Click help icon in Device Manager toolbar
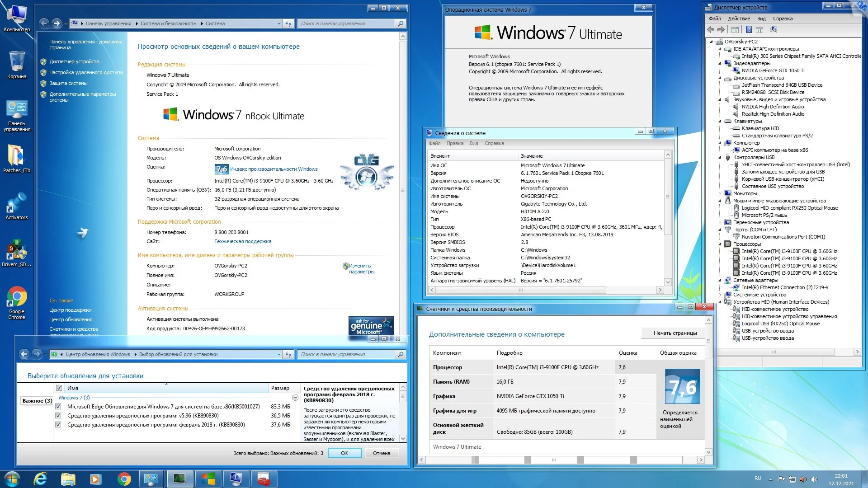The image size is (868, 488). [749, 30]
